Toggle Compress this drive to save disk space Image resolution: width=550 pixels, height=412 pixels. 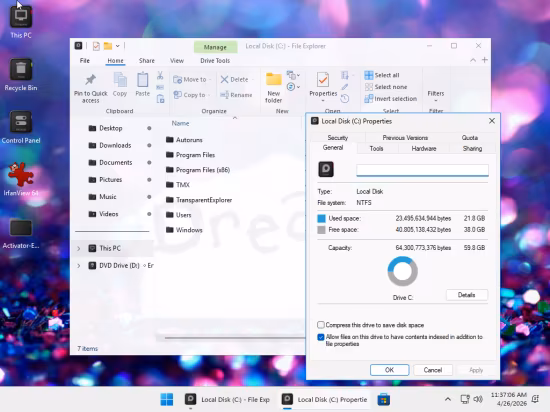[321, 325]
